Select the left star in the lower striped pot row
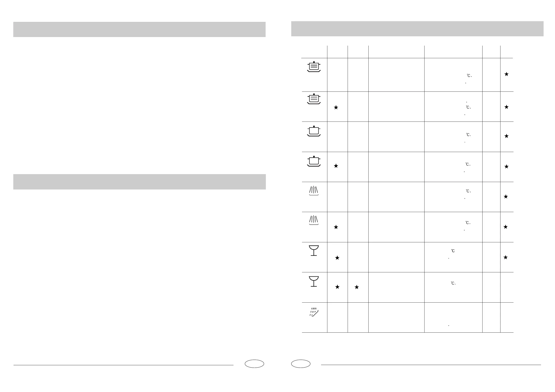Image resolution: width=555 pixels, height=392 pixels. pyautogui.click(x=336, y=108)
